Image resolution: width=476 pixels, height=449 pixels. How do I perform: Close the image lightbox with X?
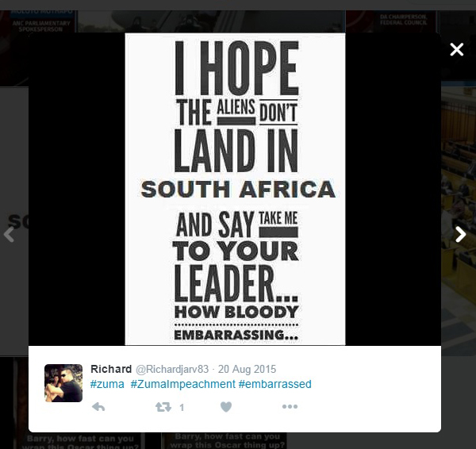click(x=457, y=49)
